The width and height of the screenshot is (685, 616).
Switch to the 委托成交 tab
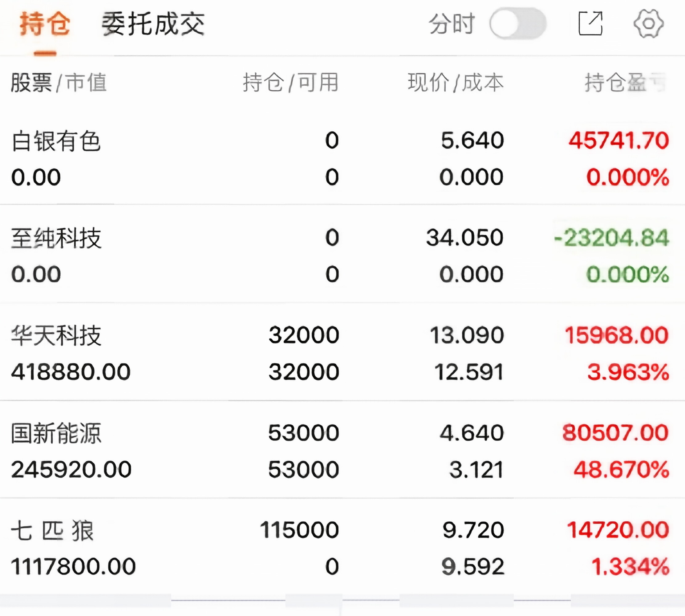pos(153,24)
